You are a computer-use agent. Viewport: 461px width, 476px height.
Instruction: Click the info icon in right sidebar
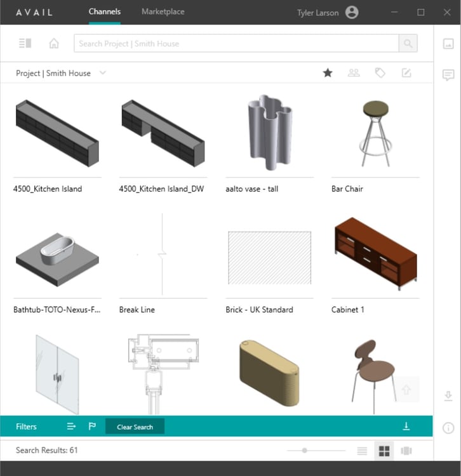pyautogui.click(x=448, y=428)
